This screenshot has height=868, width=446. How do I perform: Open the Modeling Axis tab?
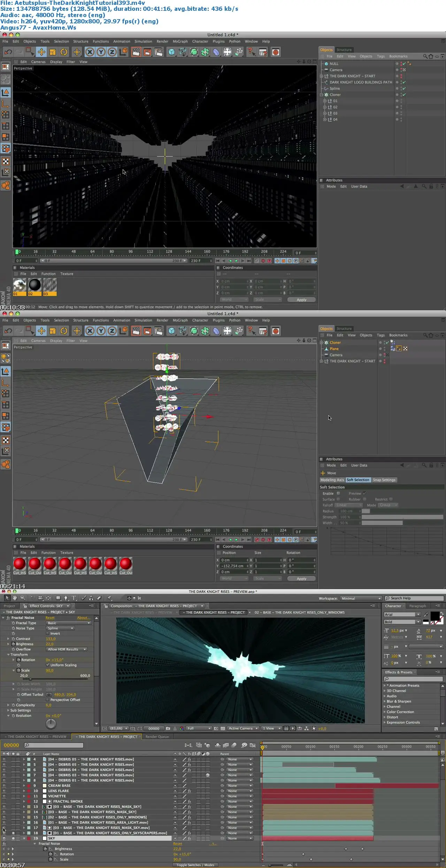pyautogui.click(x=332, y=480)
